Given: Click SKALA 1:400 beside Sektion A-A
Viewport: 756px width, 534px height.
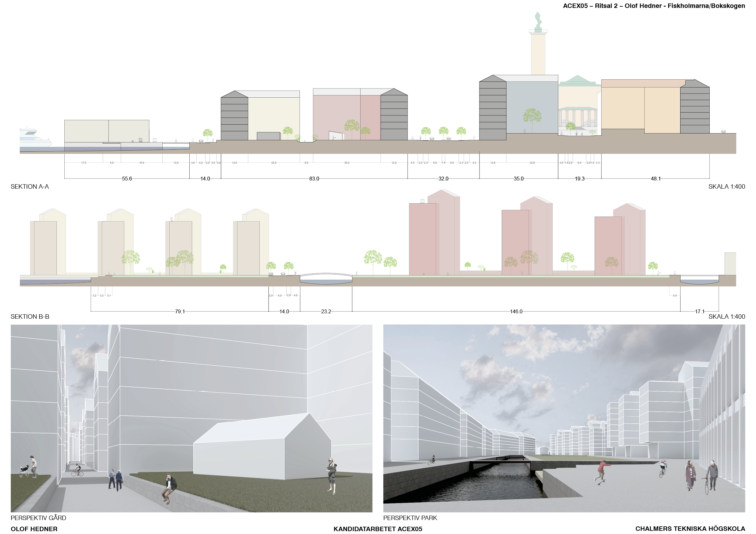Looking at the screenshot, I should (x=727, y=187).
